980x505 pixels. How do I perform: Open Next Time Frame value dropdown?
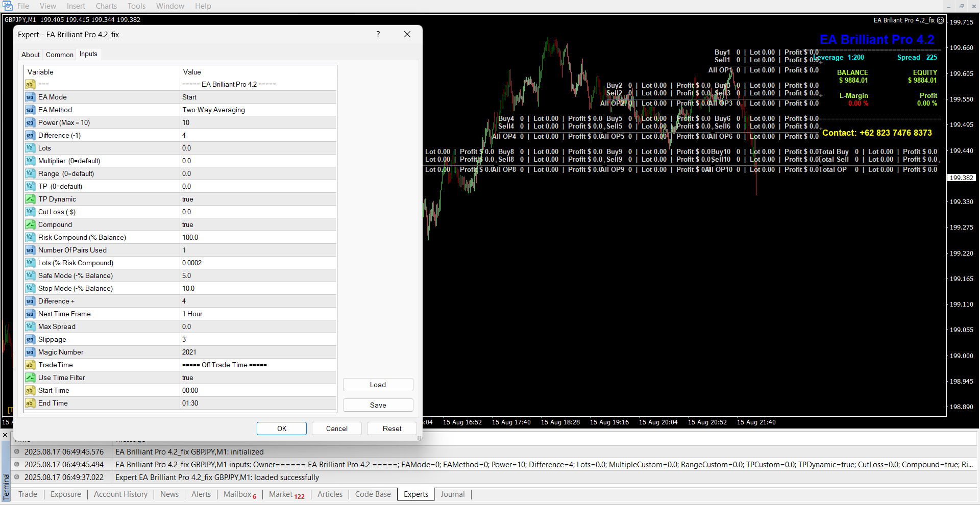point(258,314)
